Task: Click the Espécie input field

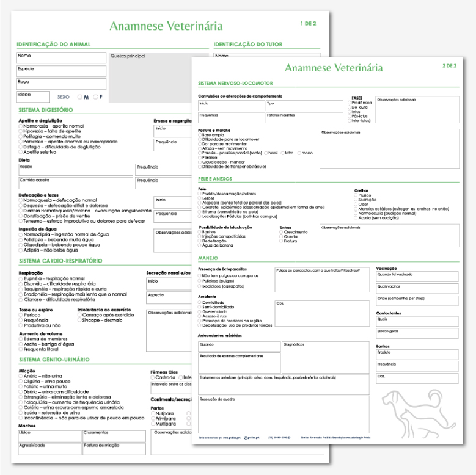Action: (61, 71)
